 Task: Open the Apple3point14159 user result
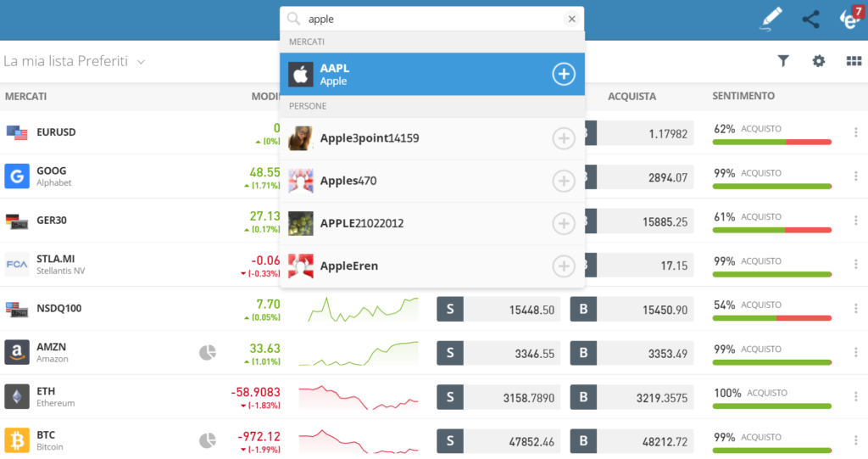click(x=431, y=138)
